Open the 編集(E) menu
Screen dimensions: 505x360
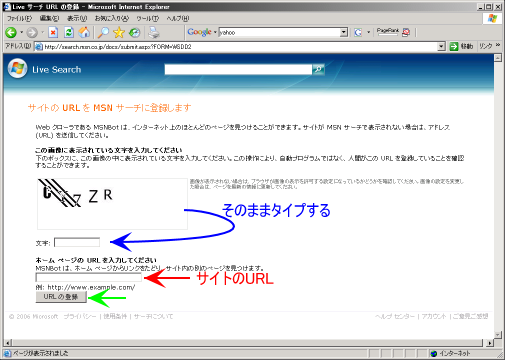[x=49, y=18]
